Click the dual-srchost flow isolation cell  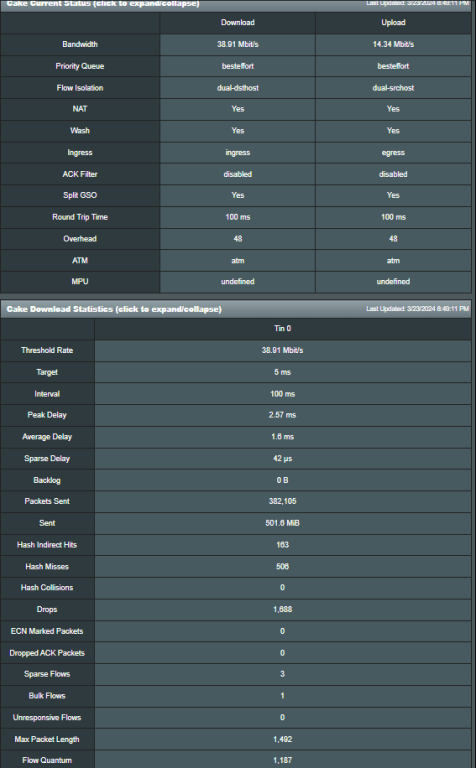click(393, 88)
